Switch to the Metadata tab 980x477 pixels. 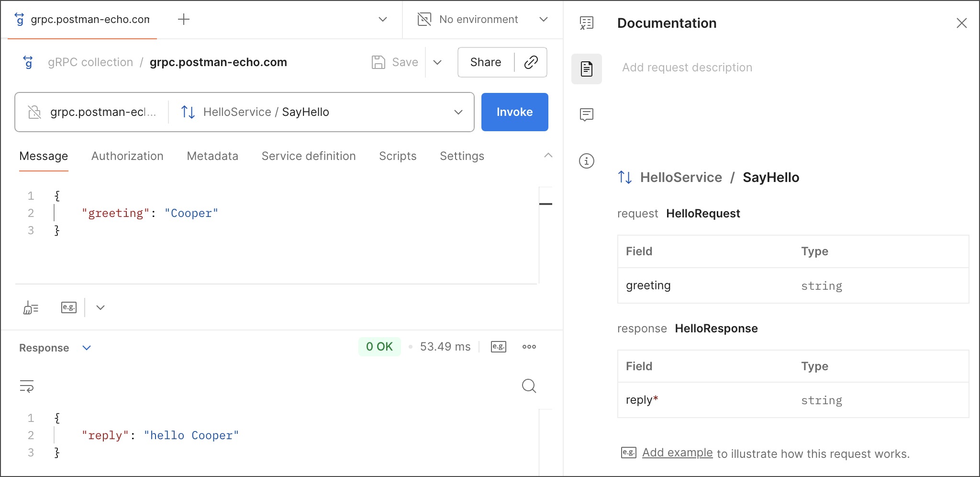click(212, 156)
